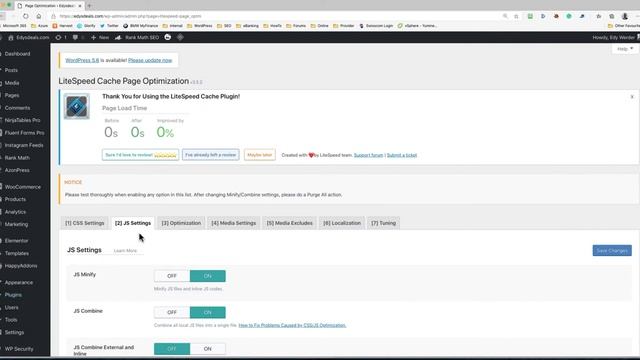Set JS Combine to ON
640x360 pixels.
tap(207, 312)
